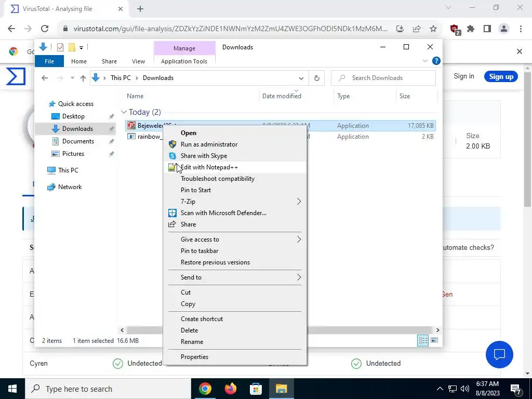Open the 7-Zip submenu
Image resolution: width=532 pixels, height=399 pixels.
(235, 202)
